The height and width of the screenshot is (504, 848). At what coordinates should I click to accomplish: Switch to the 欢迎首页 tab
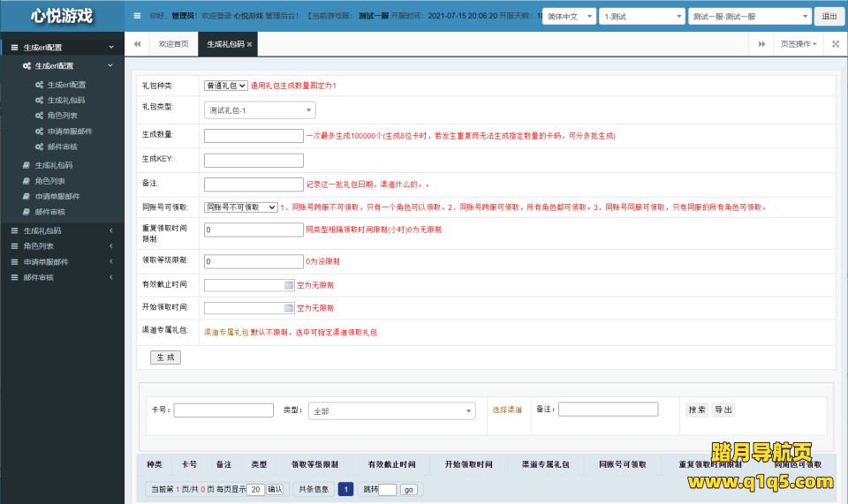[173, 44]
